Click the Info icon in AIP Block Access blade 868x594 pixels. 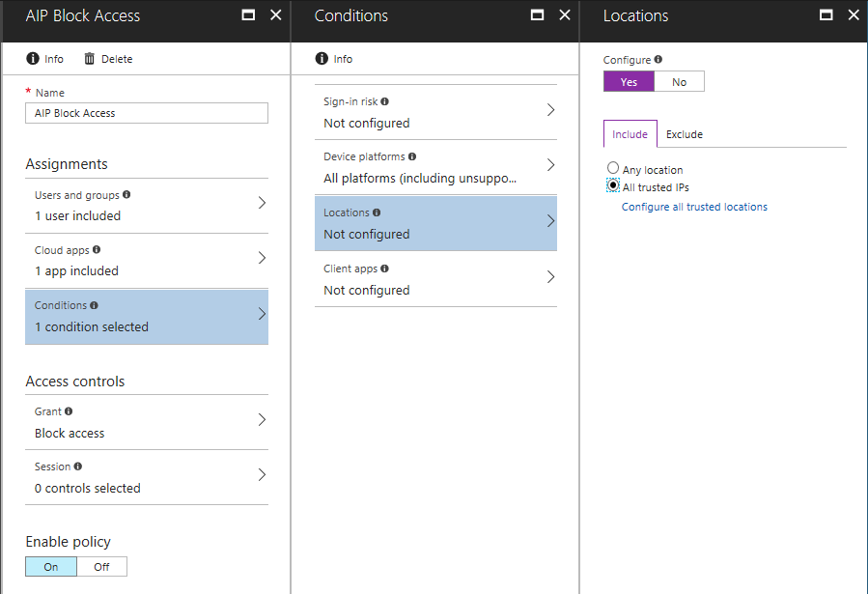[33, 59]
